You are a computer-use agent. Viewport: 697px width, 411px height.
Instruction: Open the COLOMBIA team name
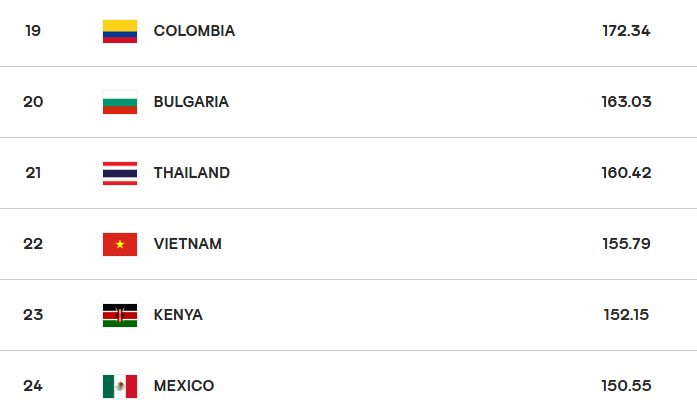tap(194, 31)
